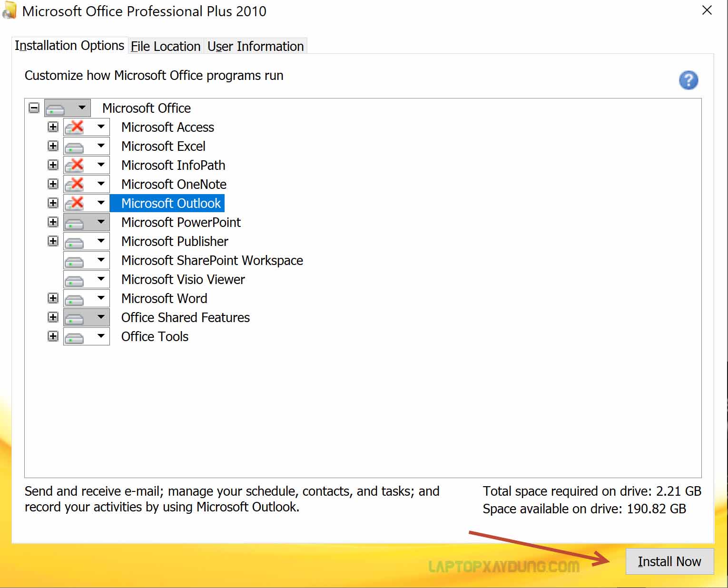Open install-state dropdown arrow for Microsoft PowerPoint
This screenshot has width=728, height=588.
[101, 222]
